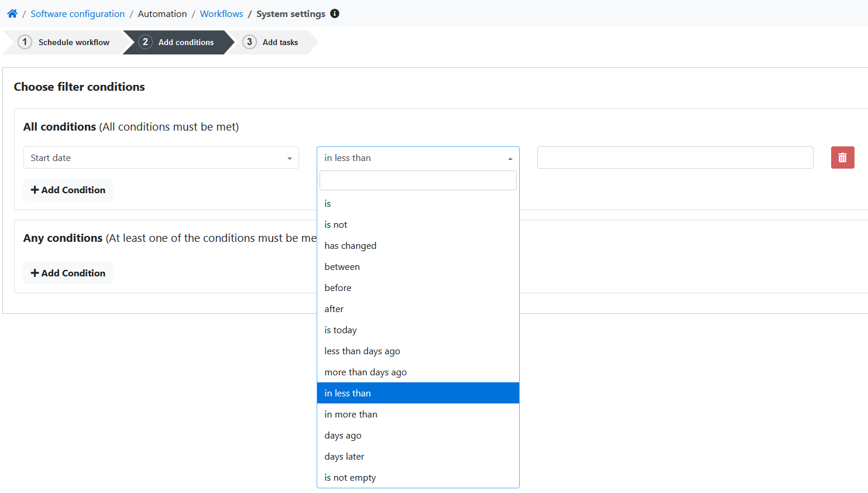Screen dimensions: 868x493
Task: Click the dropdown search box
Action: tap(418, 180)
